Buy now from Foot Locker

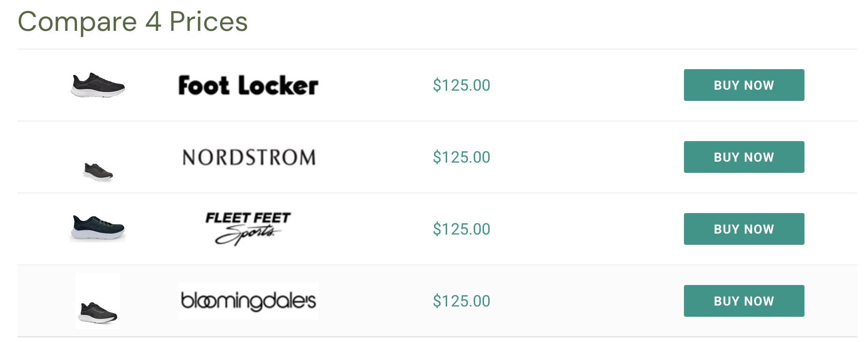(x=744, y=85)
